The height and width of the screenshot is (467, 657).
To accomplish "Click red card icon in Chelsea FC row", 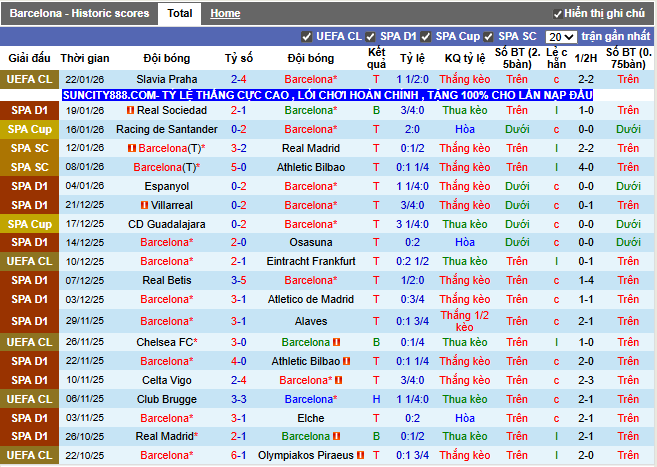I will tap(336, 342).
